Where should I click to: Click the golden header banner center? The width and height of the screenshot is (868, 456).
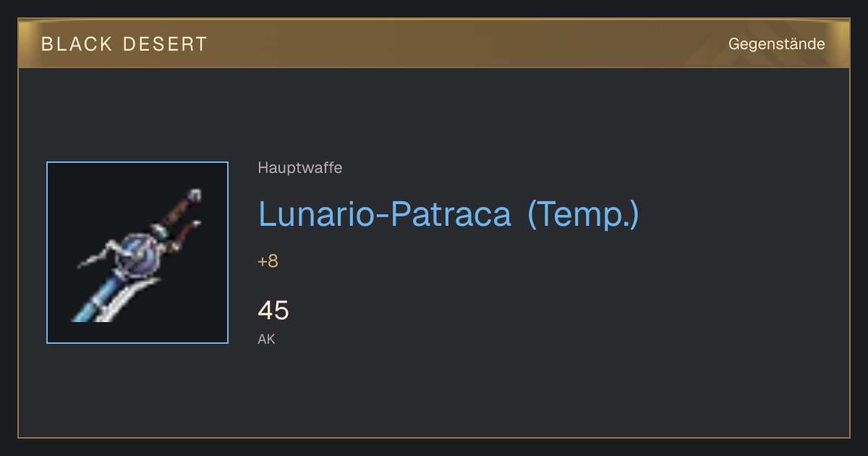[x=434, y=43]
